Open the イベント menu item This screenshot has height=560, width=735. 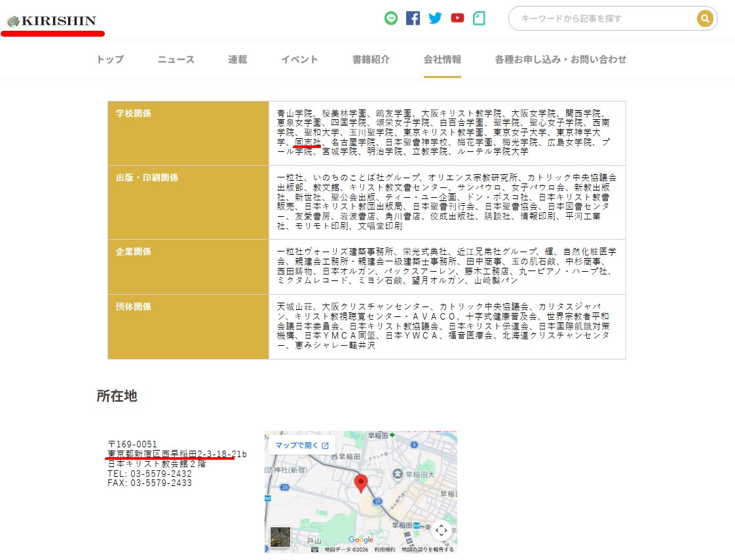pos(299,60)
